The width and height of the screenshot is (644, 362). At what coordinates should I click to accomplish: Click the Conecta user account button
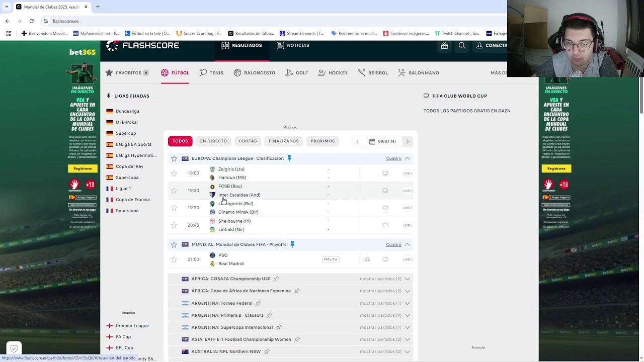492,46
